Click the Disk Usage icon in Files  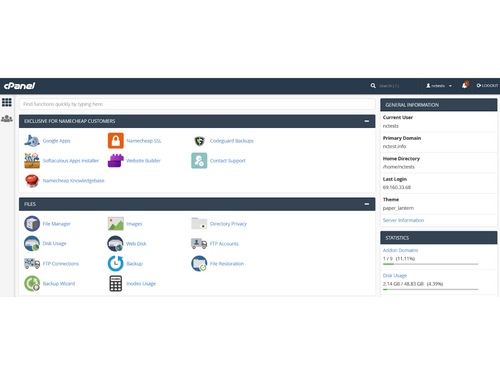pos(32,244)
